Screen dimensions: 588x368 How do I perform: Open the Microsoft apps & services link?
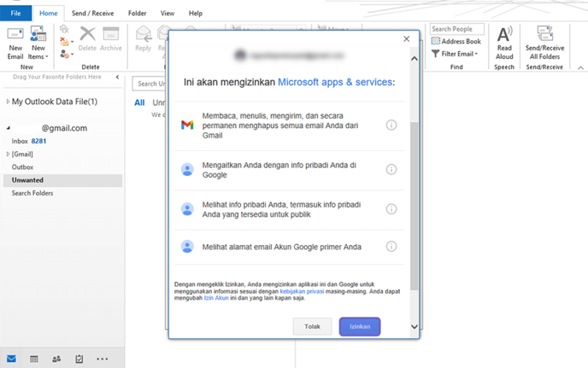pos(335,82)
